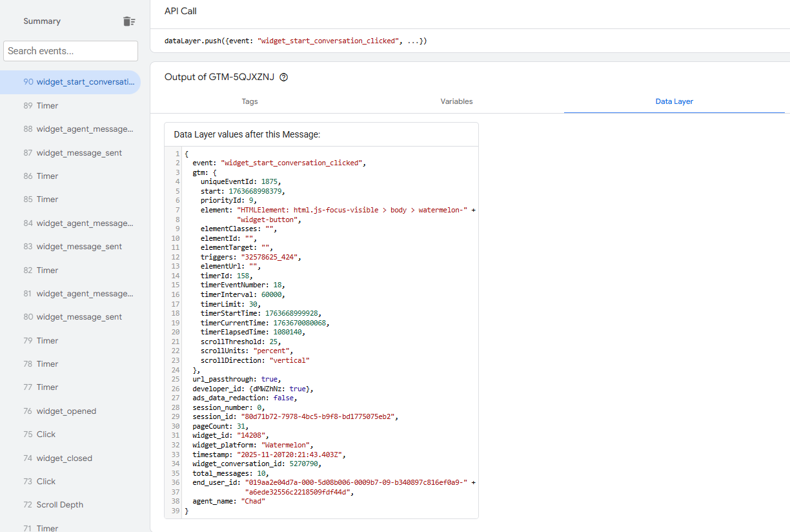Screen dimensions: 790x532
Task: Click the total_messages 10 line
Action: tap(230, 473)
